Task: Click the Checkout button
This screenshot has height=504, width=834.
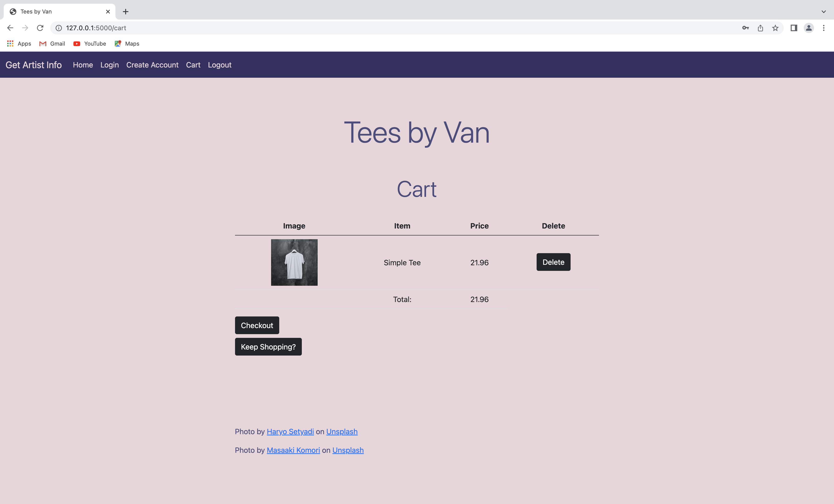Action: (x=257, y=325)
